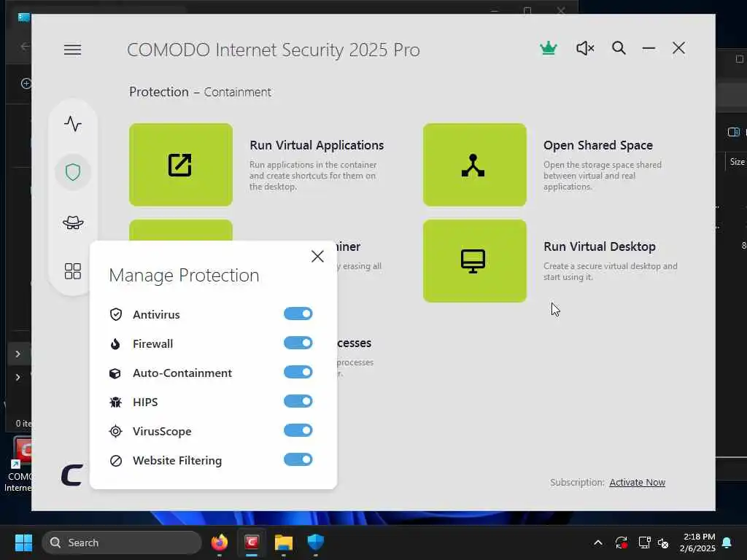This screenshot has width=747, height=560.
Task: Click the COMODO taskbar icon
Action: (x=252, y=542)
